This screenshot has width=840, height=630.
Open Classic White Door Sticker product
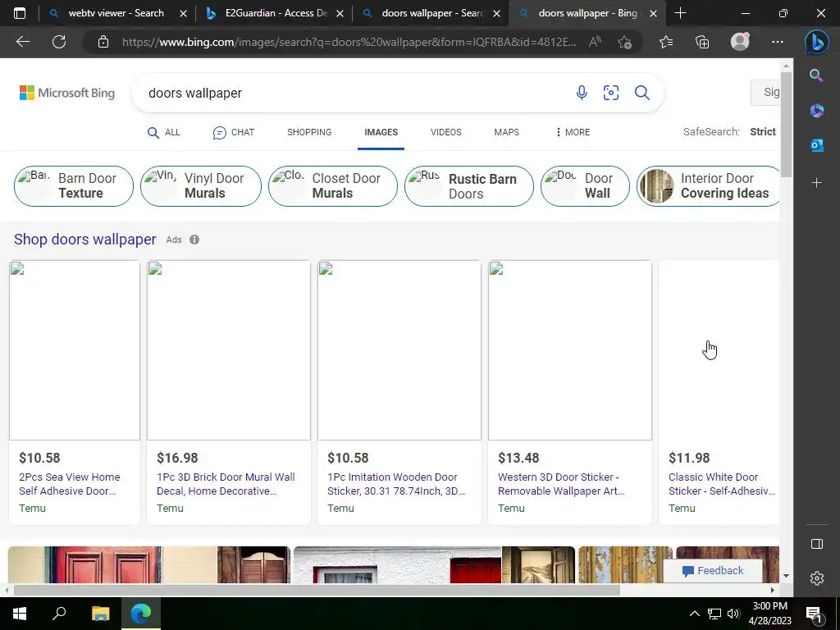coord(719,392)
